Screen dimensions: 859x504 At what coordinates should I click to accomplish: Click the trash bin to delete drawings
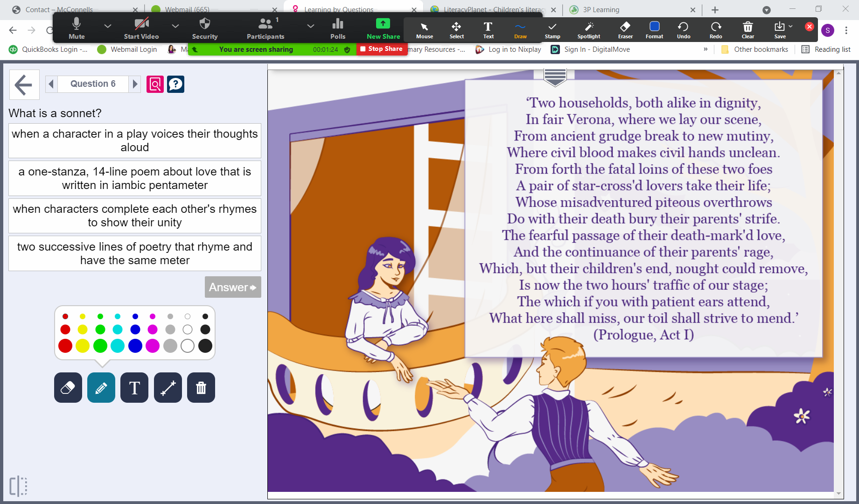coord(201,388)
